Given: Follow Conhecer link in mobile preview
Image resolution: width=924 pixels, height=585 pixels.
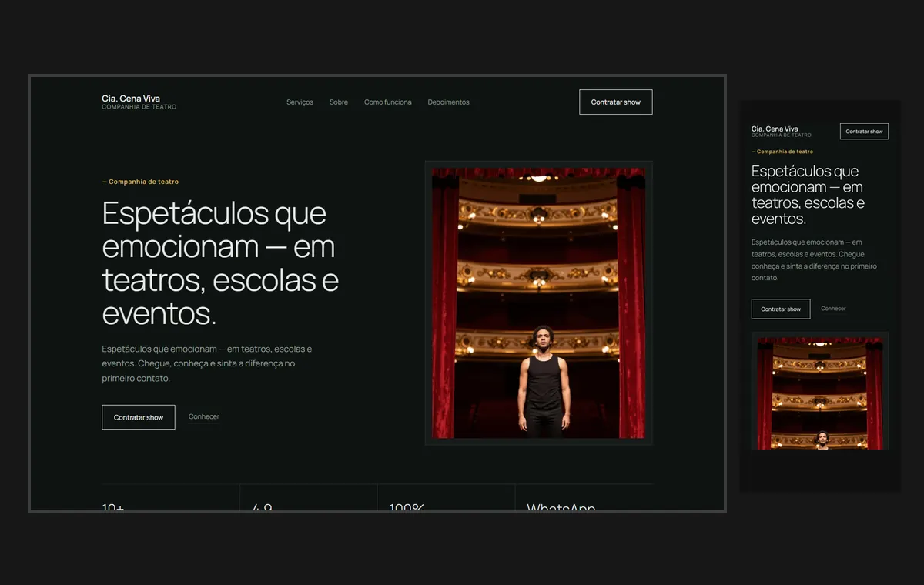Looking at the screenshot, I should [833, 309].
